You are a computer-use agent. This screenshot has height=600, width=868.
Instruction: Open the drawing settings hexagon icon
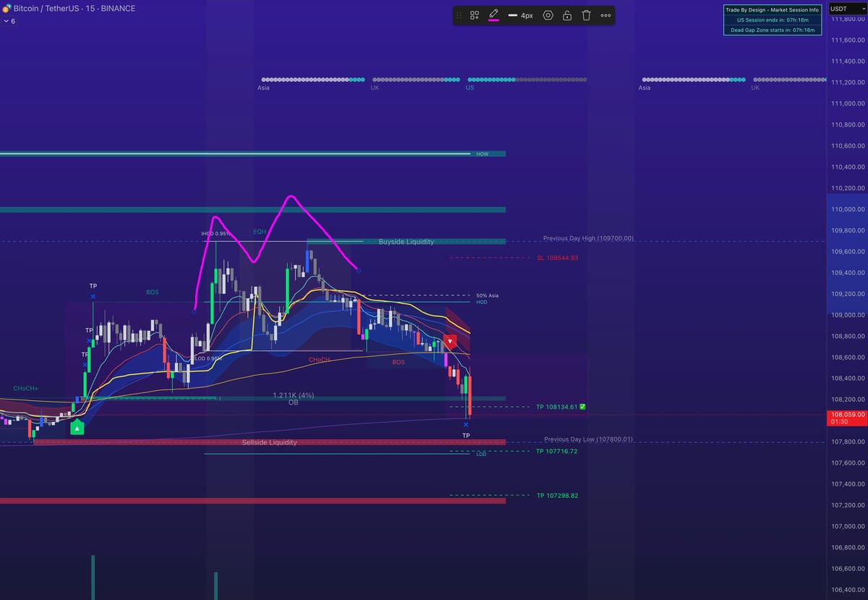click(x=548, y=15)
